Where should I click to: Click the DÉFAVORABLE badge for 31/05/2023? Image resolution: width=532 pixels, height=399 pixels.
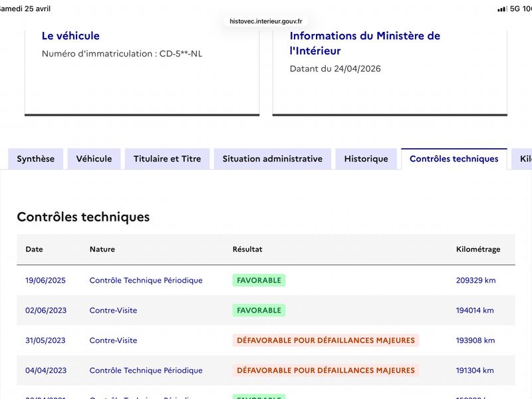tap(326, 340)
